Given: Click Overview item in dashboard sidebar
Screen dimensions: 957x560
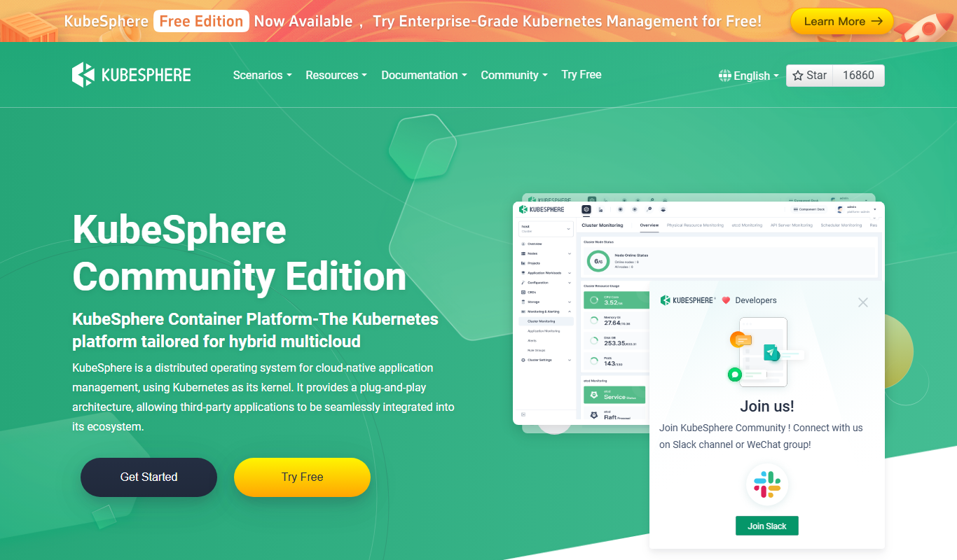Looking at the screenshot, I should pyautogui.click(x=533, y=244).
